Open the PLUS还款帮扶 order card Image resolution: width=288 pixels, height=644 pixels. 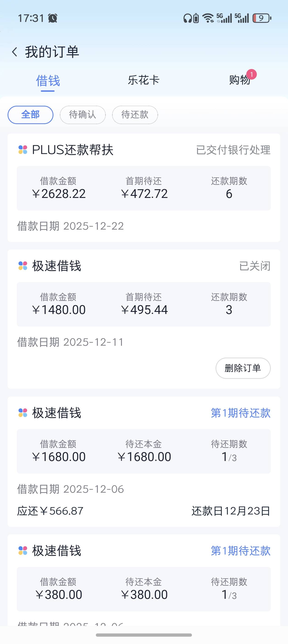(144, 188)
